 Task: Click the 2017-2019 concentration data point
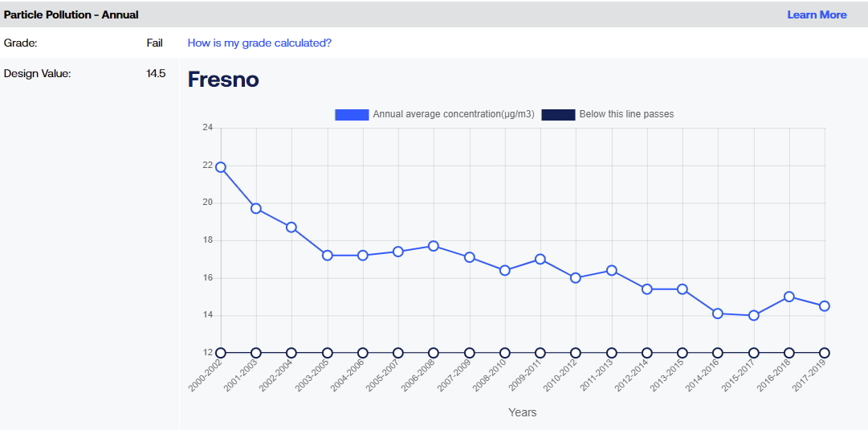[x=825, y=306]
